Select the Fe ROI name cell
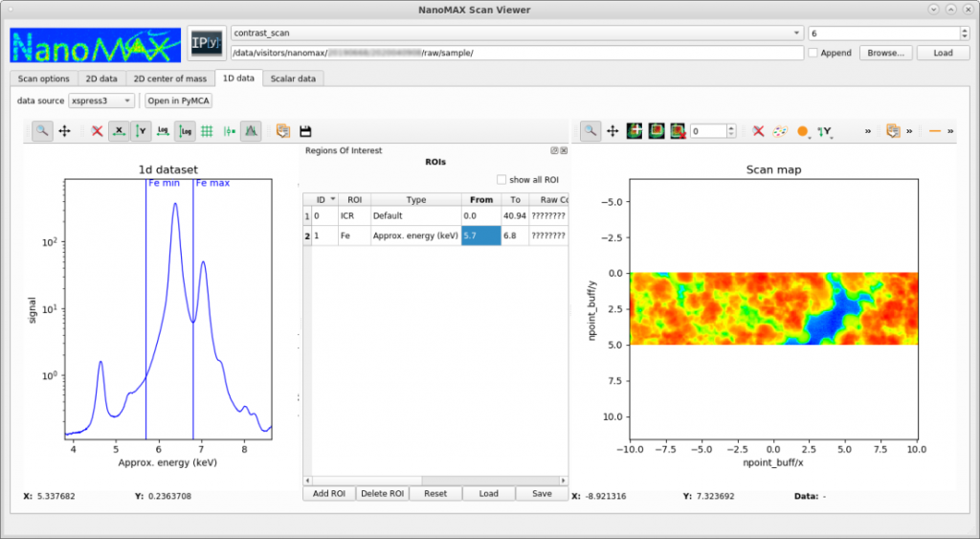Image resolution: width=980 pixels, height=539 pixels. tap(354, 236)
